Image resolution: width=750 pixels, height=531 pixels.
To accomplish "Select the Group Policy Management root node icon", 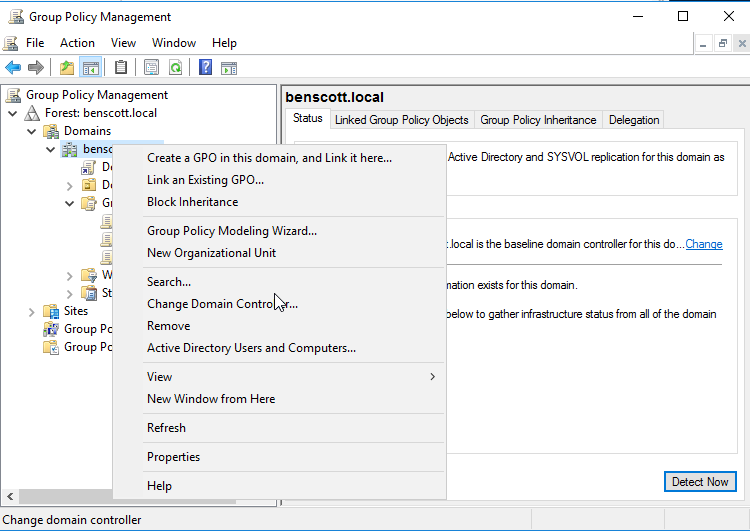I will click(13, 95).
